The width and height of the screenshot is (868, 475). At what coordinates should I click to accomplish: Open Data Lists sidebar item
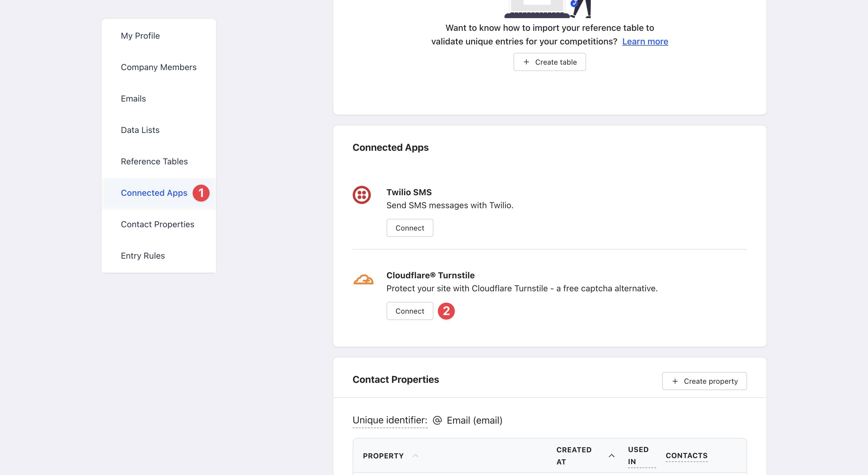point(140,130)
